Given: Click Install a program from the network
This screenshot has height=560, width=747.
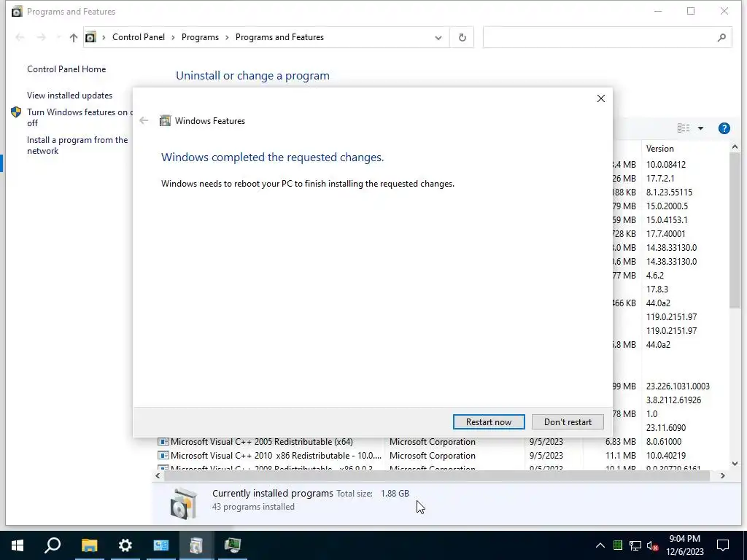Looking at the screenshot, I should [x=77, y=145].
